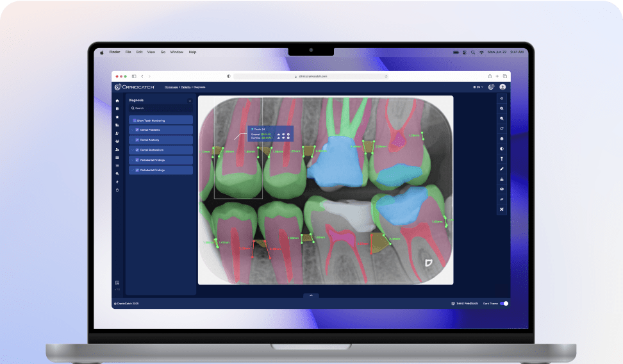Toggle Show Tooth Numbering checkbox
Viewport: 623px width, 364px height.
(135, 120)
